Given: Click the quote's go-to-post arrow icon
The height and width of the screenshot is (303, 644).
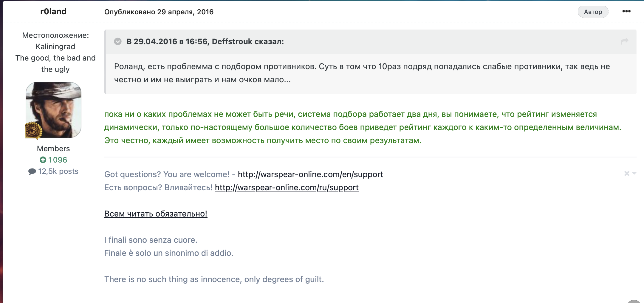Looking at the screenshot, I should [624, 41].
